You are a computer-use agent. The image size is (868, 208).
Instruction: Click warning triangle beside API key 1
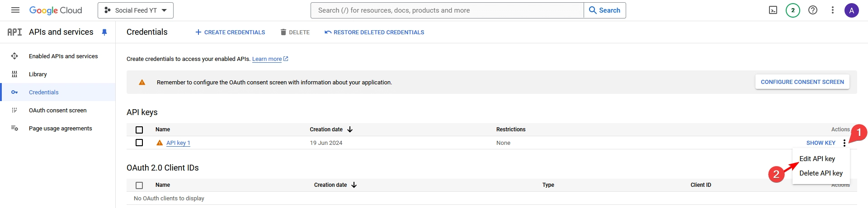(160, 143)
